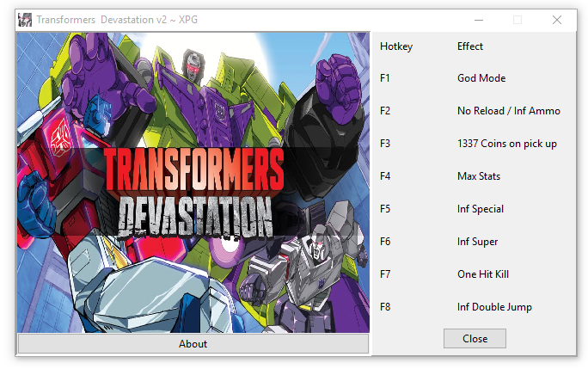
Task: Click the Max Stats effect label
Action: (x=478, y=176)
